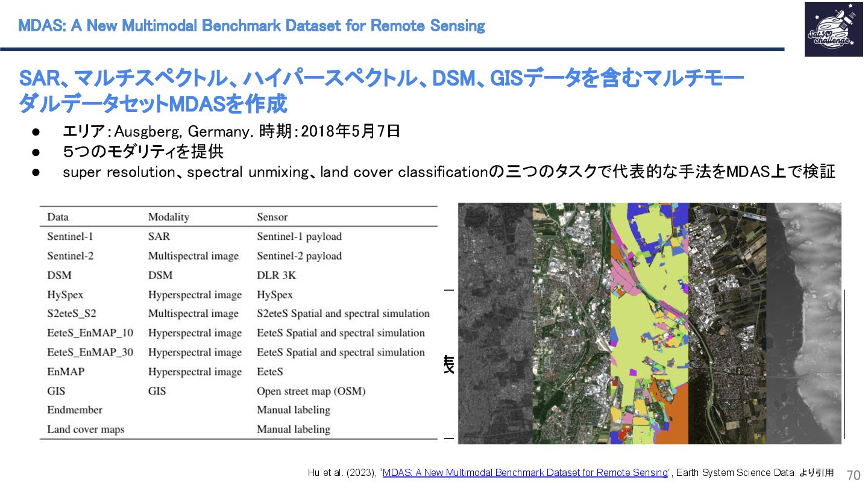This screenshot has width=868, height=488.
Task: Click the 'Modality' column header
Action: [x=169, y=217]
